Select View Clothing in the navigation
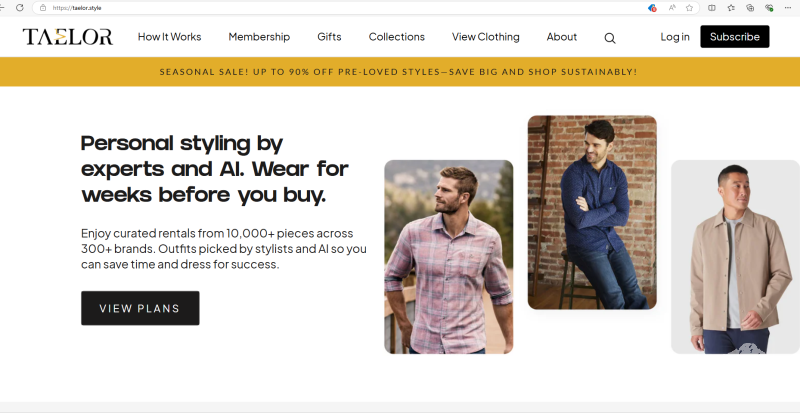The width and height of the screenshot is (800, 413). (x=485, y=37)
